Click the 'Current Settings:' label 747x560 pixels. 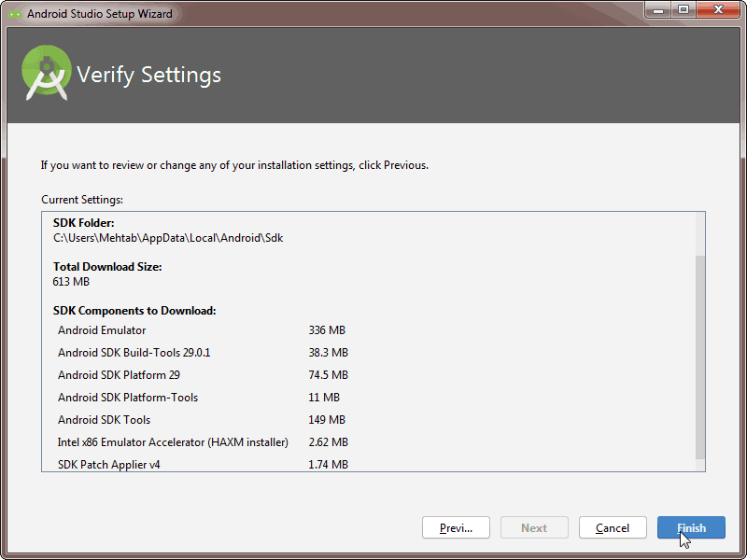(x=82, y=200)
